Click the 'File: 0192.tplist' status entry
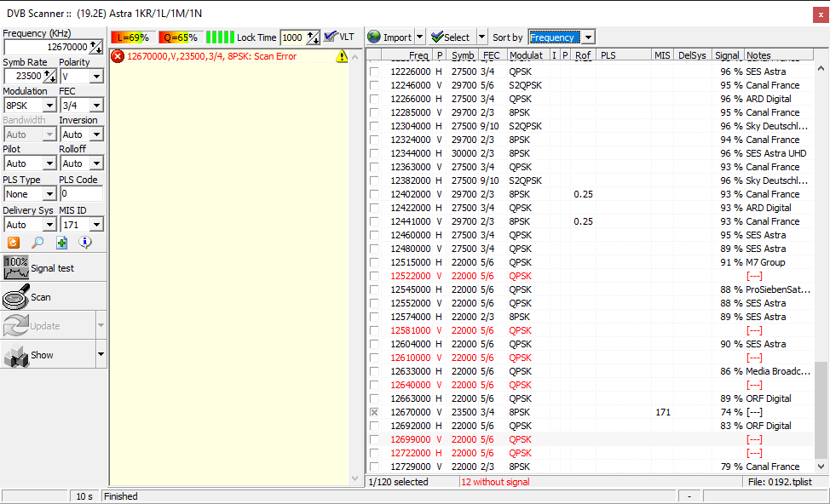The height and width of the screenshot is (504, 830). (780, 482)
